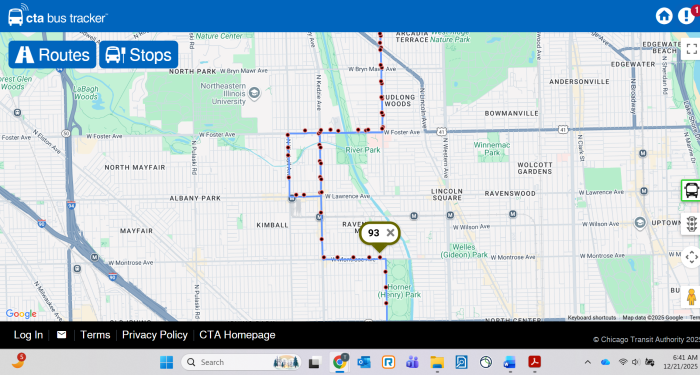Toggle the bus vehicles layer button
Image resolution: width=700 pixels, height=375 pixels.
coord(691,190)
